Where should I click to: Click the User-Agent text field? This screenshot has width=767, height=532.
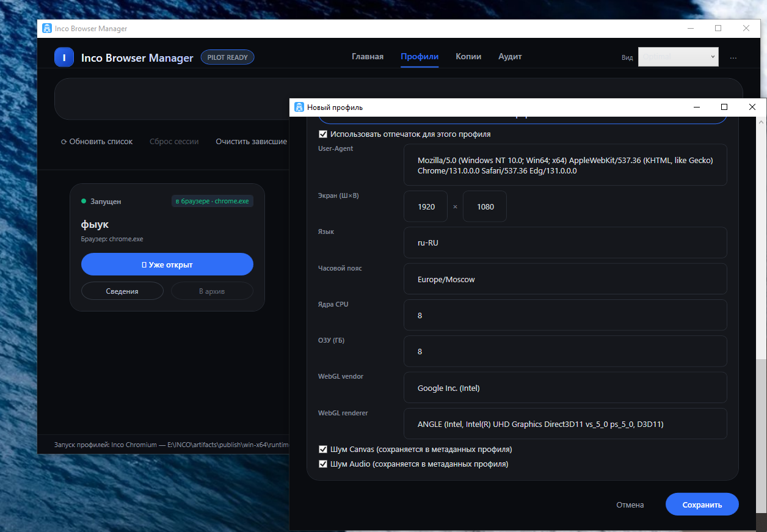point(565,165)
